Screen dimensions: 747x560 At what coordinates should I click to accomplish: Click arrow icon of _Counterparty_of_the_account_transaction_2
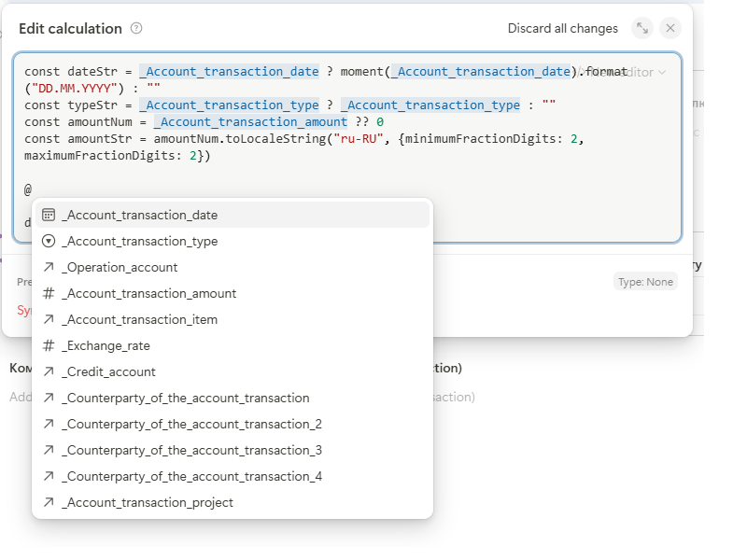point(49,425)
